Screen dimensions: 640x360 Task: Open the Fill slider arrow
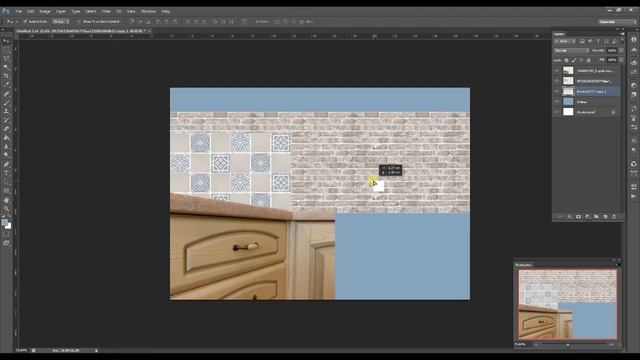point(621,60)
